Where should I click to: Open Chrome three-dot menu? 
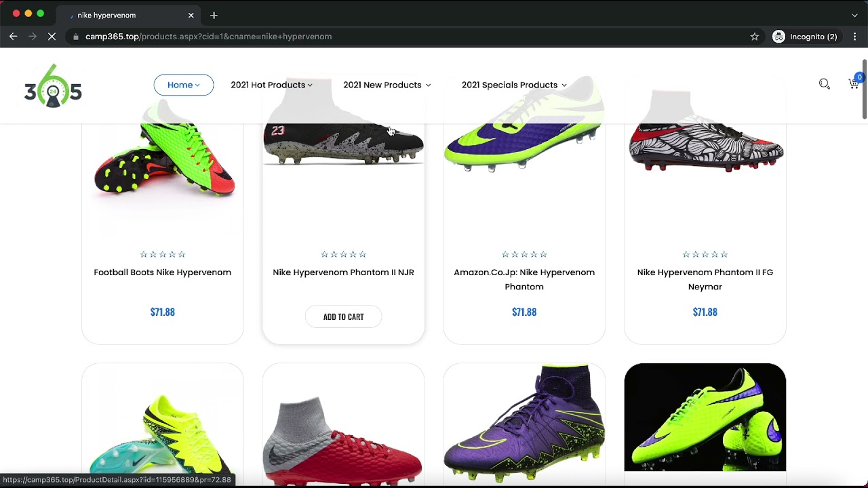854,37
